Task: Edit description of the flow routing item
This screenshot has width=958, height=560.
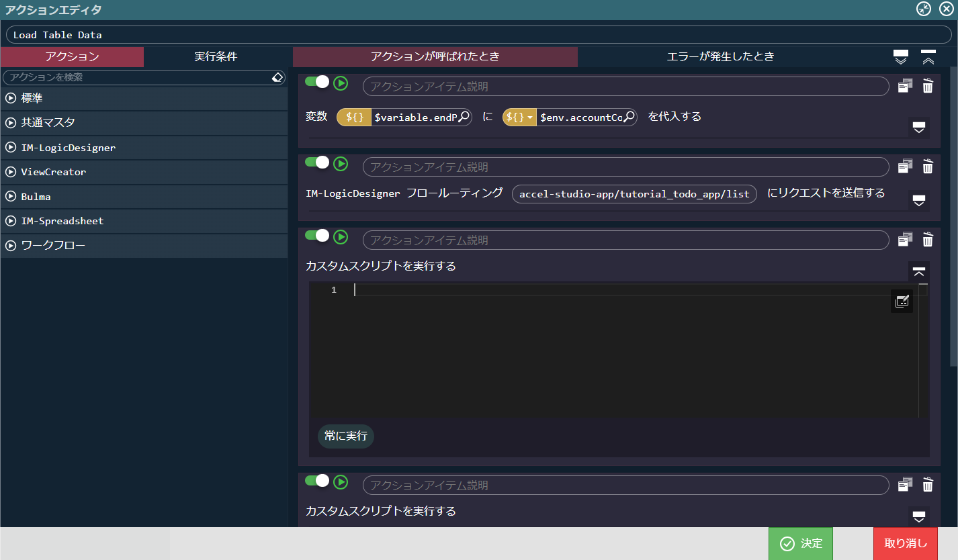Action: coord(625,167)
